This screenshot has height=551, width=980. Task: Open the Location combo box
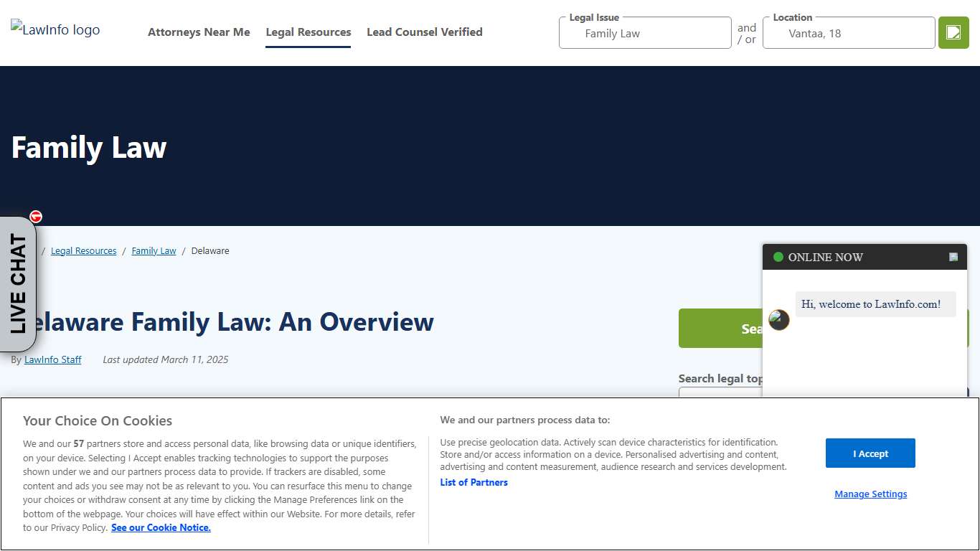coord(847,32)
